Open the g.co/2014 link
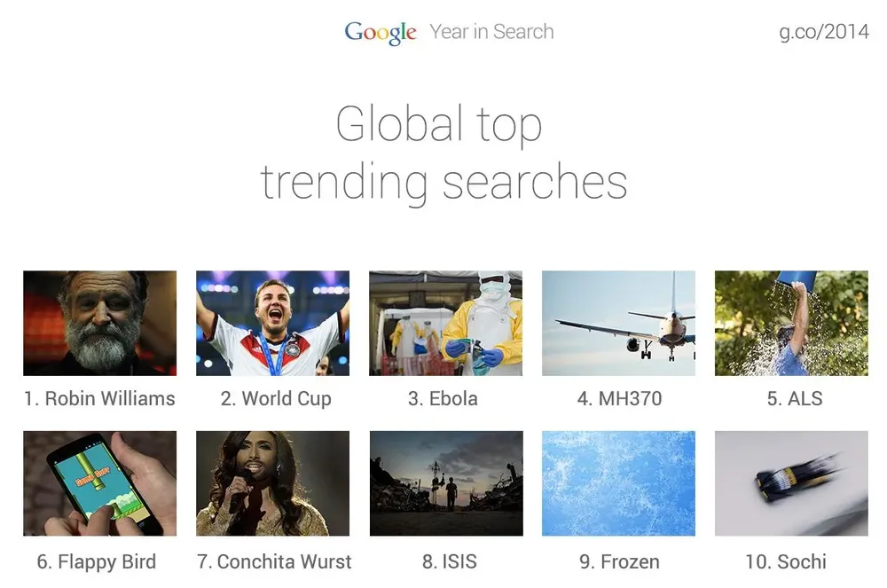This screenshot has width=887, height=588. point(822,33)
